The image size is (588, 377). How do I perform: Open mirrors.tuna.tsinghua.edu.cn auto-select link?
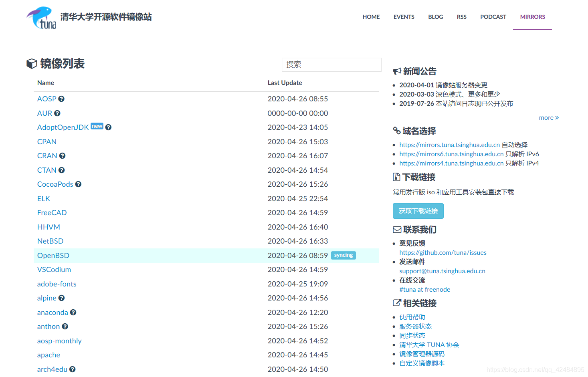(x=450, y=145)
